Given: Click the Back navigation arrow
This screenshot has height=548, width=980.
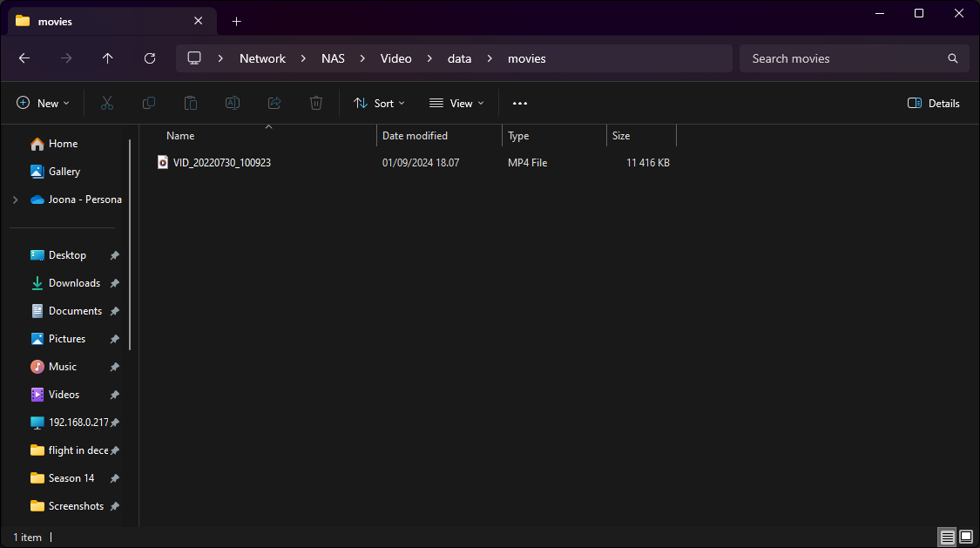Looking at the screenshot, I should point(24,58).
